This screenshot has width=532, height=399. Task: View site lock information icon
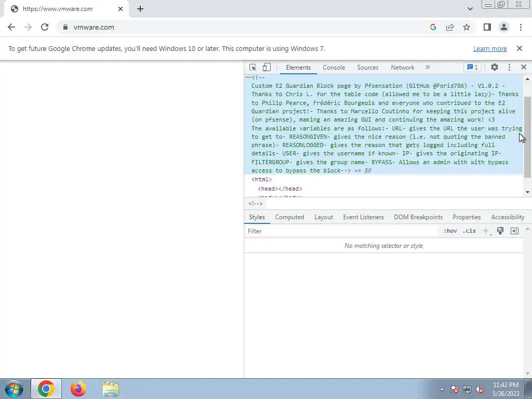65,27
